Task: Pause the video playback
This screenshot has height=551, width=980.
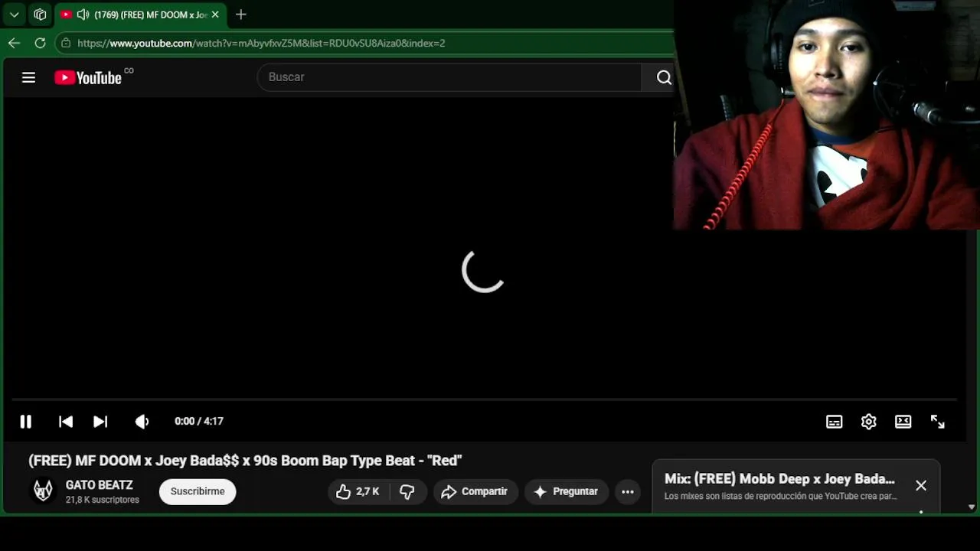Action: (x=25, y=422)
